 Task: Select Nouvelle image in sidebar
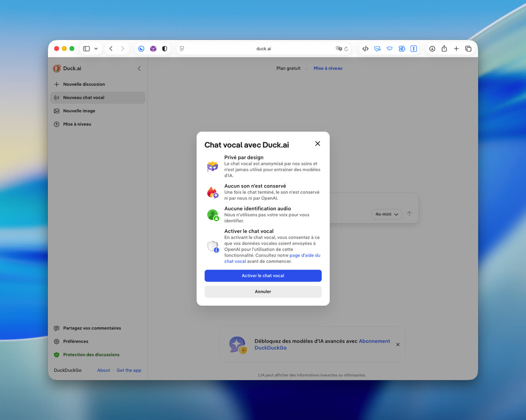tap(79, 111)
